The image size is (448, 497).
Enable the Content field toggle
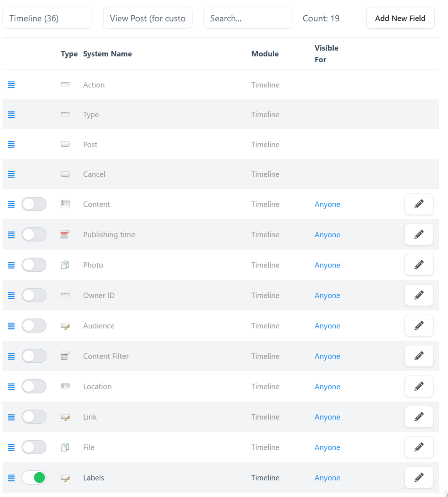[34, 204]
